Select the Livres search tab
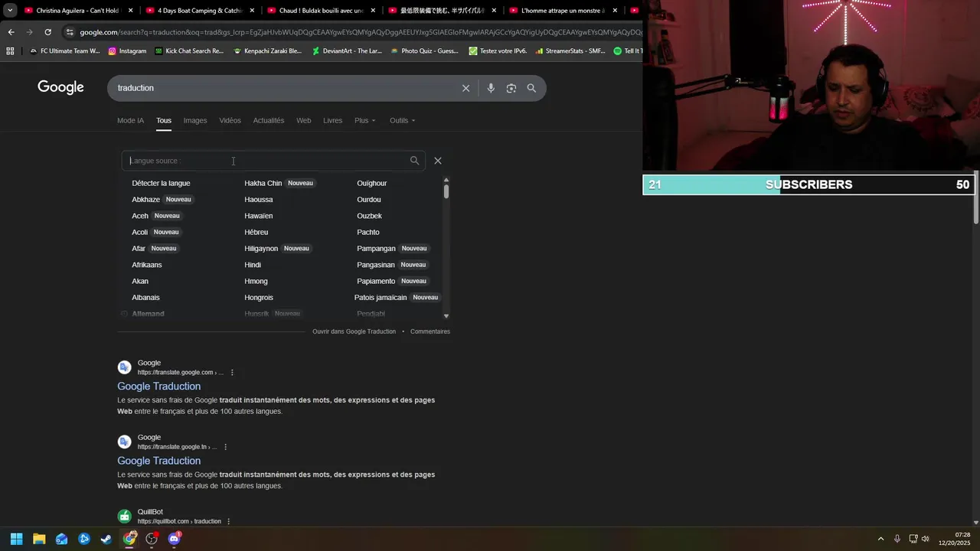Screen dimensions: 980x551 pyautogui.click(x=333, y=120)
